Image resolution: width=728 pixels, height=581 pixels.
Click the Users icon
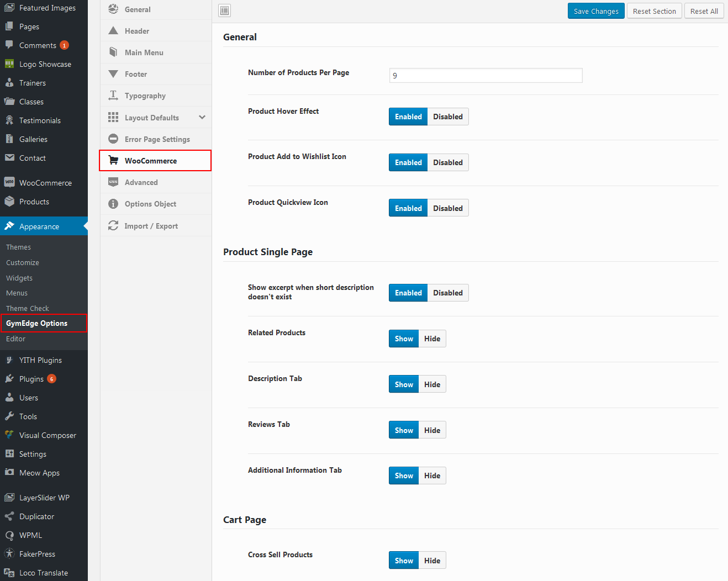(9, 398)
